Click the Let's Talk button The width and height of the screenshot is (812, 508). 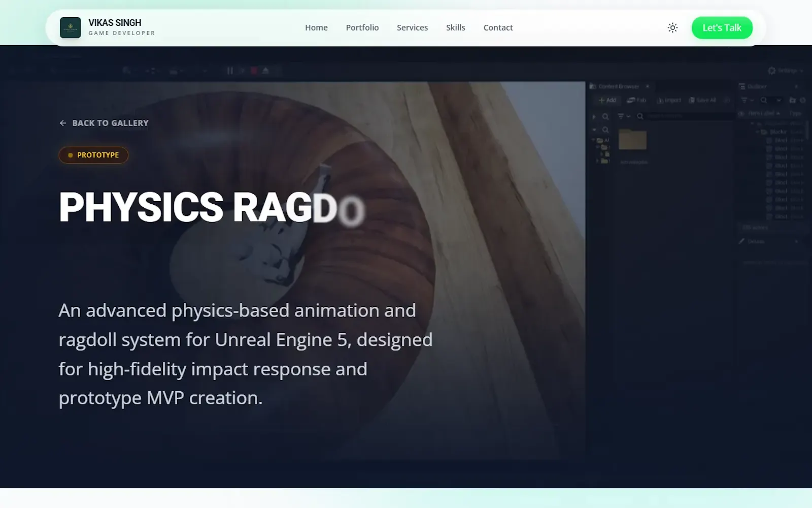point(722,28)
